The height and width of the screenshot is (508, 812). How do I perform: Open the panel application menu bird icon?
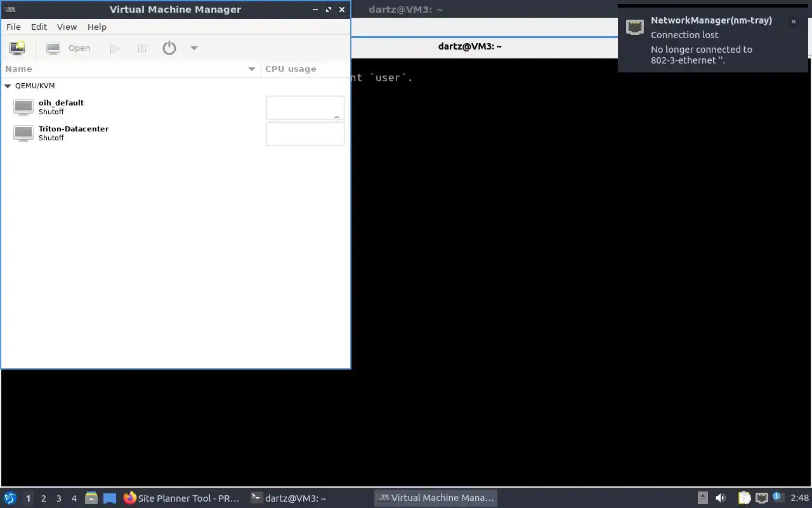[x=10, y=498]
